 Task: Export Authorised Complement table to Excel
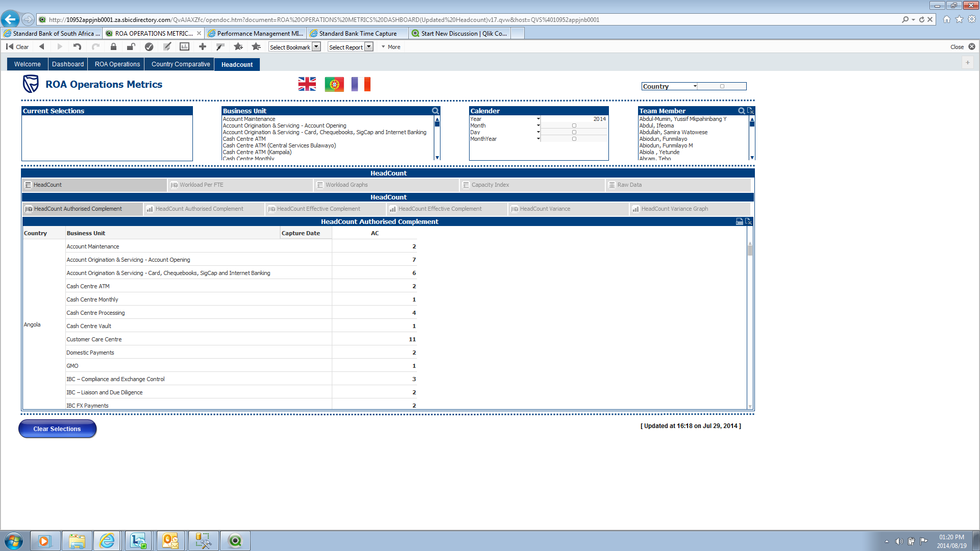point(748,221)
